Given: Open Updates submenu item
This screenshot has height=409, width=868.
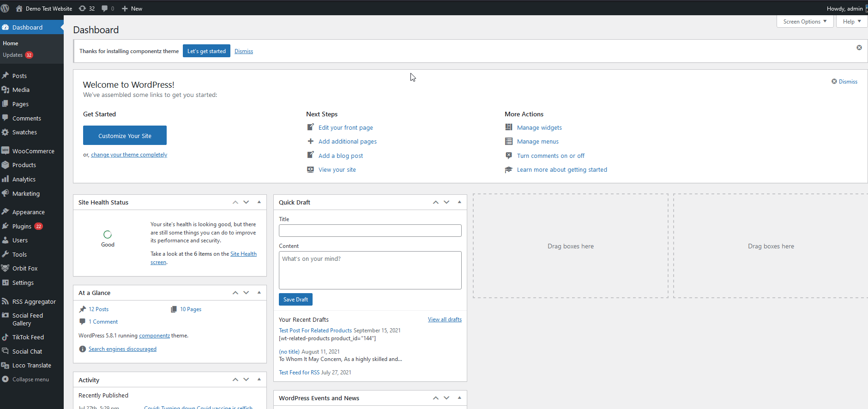Looking at the screenshot, I should (x=18, y=55).
